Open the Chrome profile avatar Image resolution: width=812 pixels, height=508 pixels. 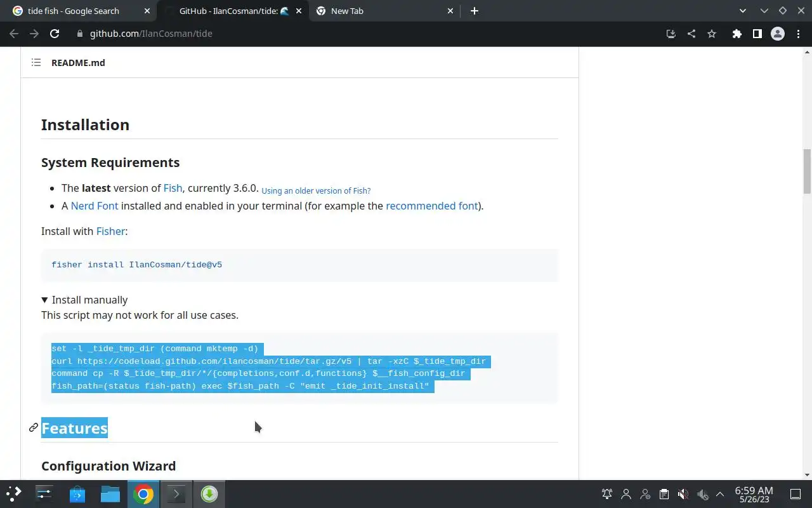(778, 34)
